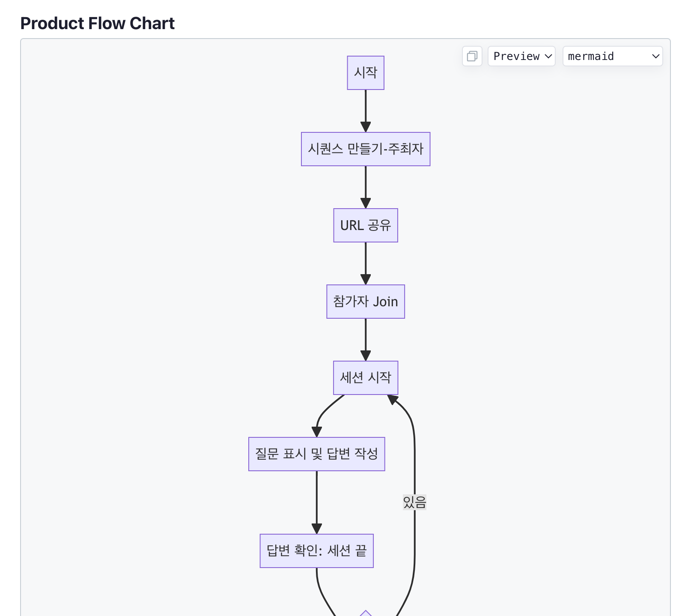This screenshot has width=685, height=616.
Task: Click the diamond decision node at bottom
Action: tap(366, 613)
